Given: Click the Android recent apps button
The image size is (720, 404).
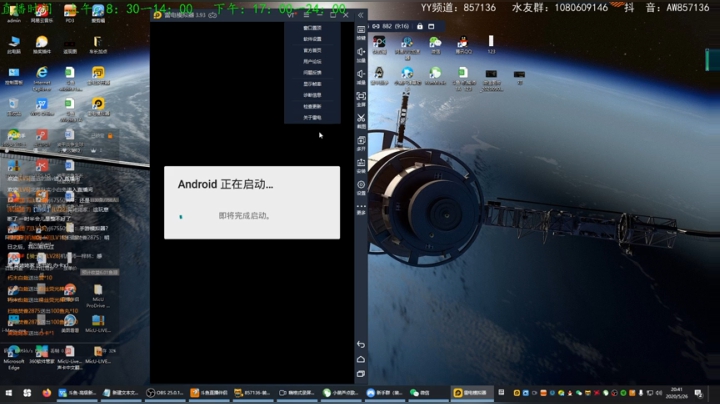Looking at the screenshot, I should pos(361,374).
